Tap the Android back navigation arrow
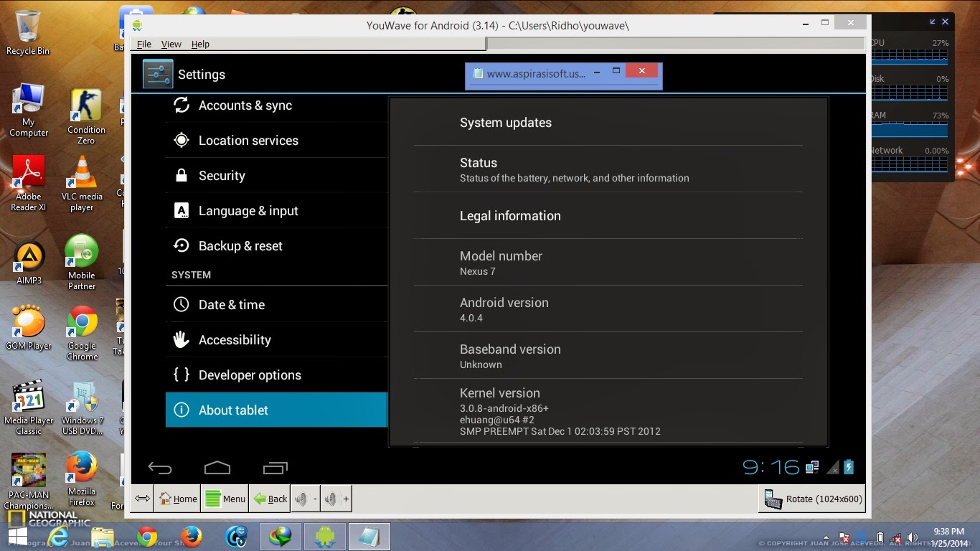The image size is (980, 551). coord(159,468)
